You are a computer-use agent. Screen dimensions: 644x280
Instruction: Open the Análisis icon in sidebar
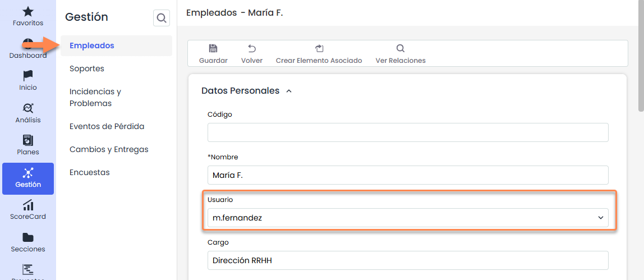coord(28,108)
